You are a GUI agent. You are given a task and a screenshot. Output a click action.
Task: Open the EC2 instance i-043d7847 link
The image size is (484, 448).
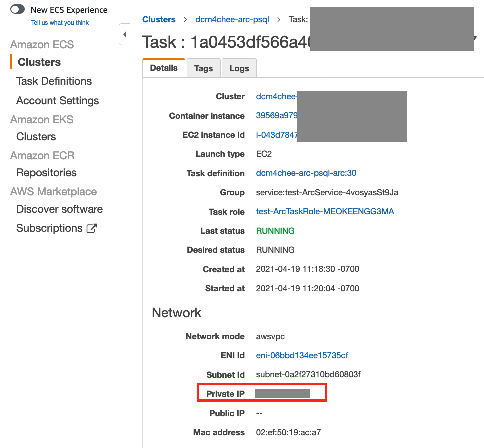[277, 135]
